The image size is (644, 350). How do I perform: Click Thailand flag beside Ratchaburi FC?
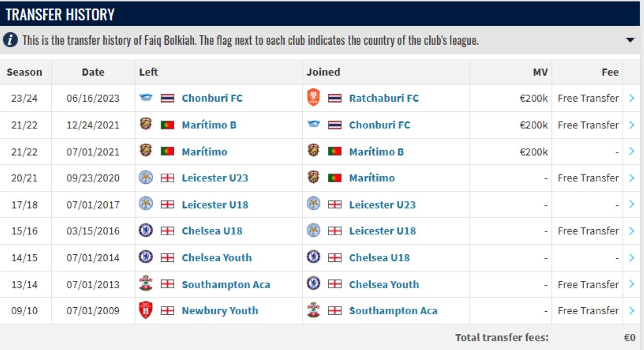(x=335, y=98)
